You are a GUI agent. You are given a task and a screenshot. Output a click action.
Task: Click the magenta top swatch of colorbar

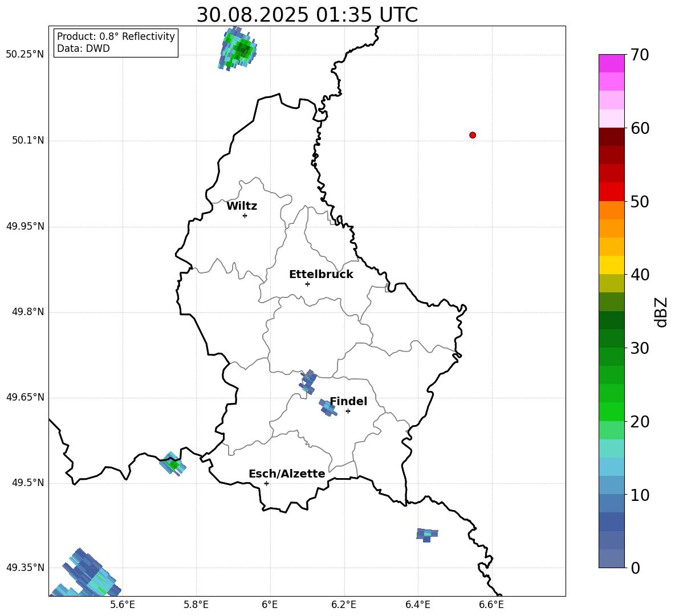(612, 63)
